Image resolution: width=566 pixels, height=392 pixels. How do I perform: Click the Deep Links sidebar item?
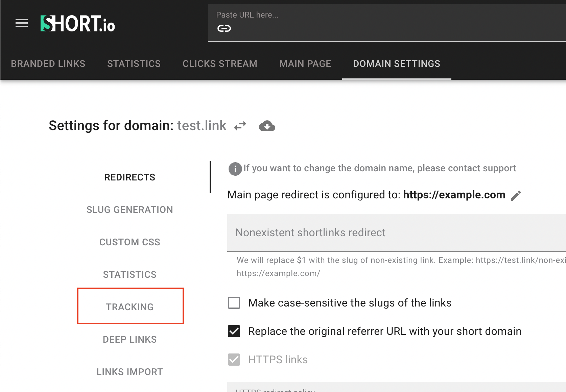click(x=129, y=339)
